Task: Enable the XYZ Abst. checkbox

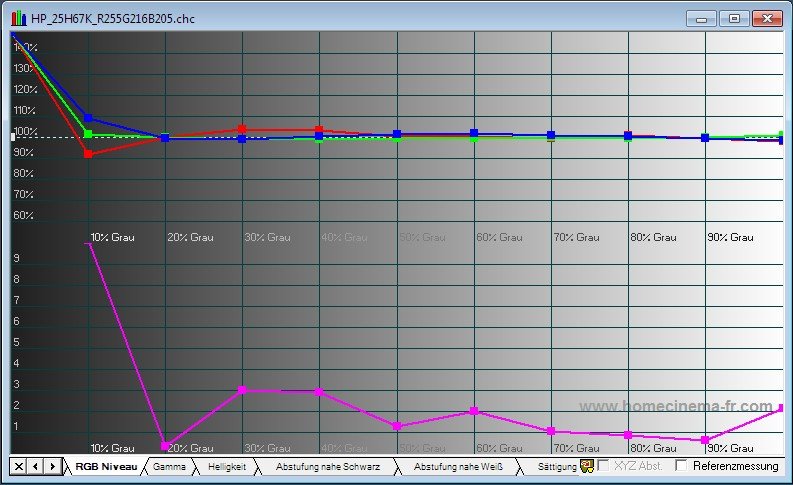Action: [x=604, y=466]
